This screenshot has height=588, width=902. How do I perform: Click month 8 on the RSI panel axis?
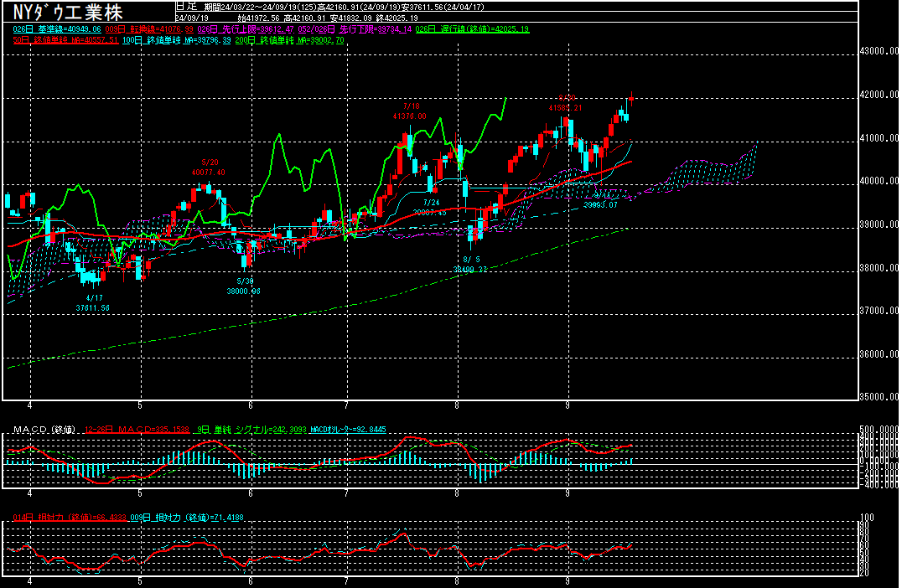[x=456, y=581]
